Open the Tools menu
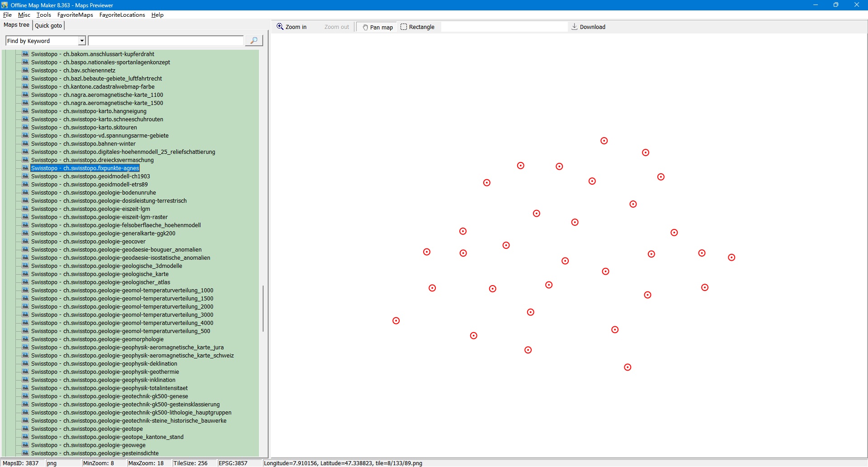868x467 pixels. click(x=43, y=15)
